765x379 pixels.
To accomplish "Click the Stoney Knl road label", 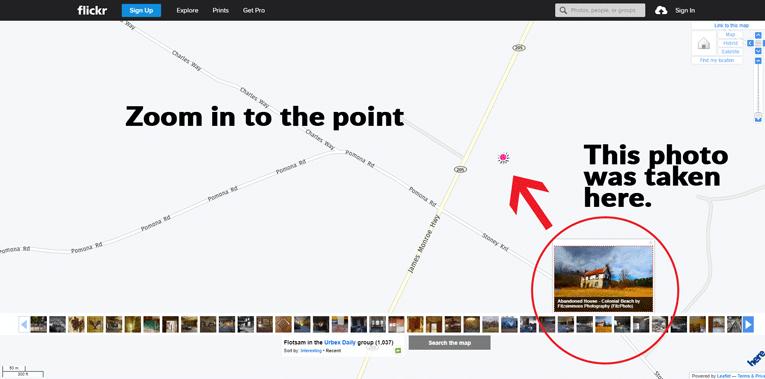I will point(495,243).
